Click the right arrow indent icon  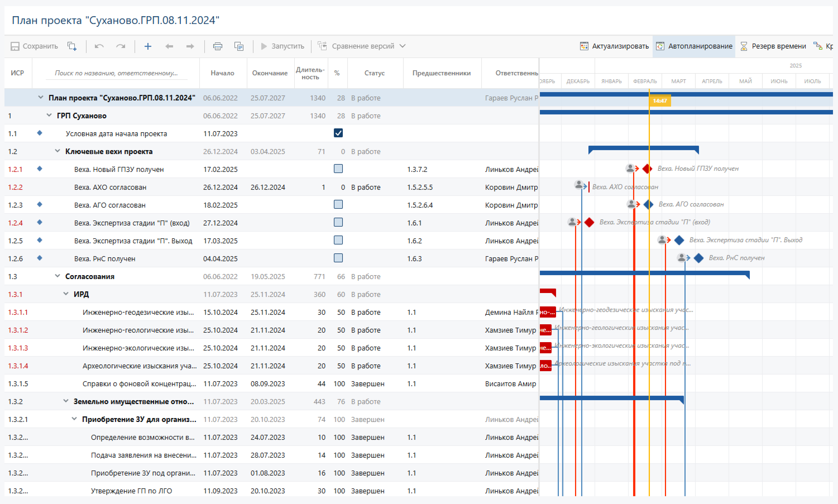(x=190, y=46)
